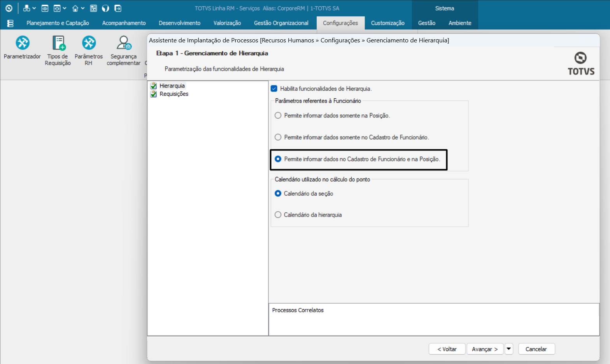This screenshot has height=364, width=610.
Task: Click the window refresh arrows icon
Action: tap(57, 8)
